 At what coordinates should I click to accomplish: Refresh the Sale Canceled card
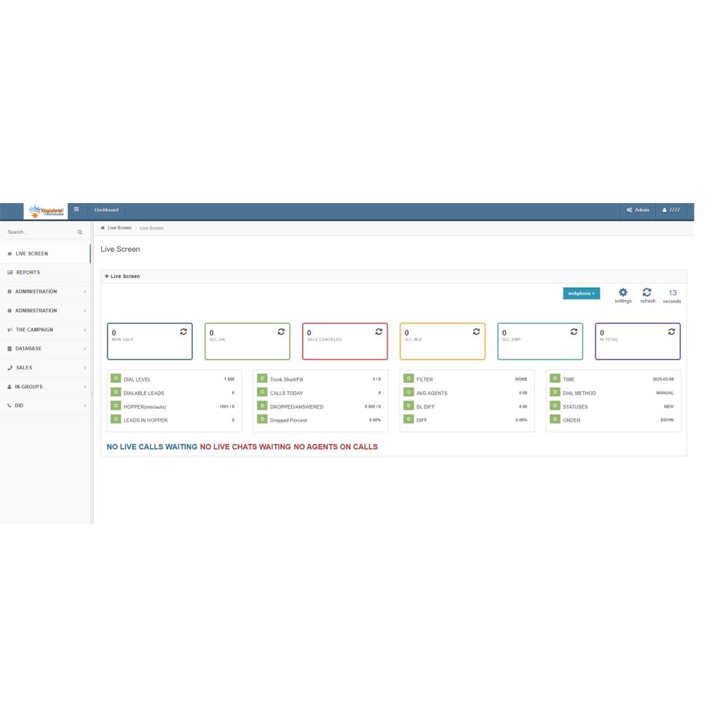pyautogui.click(x=379, y=332)
